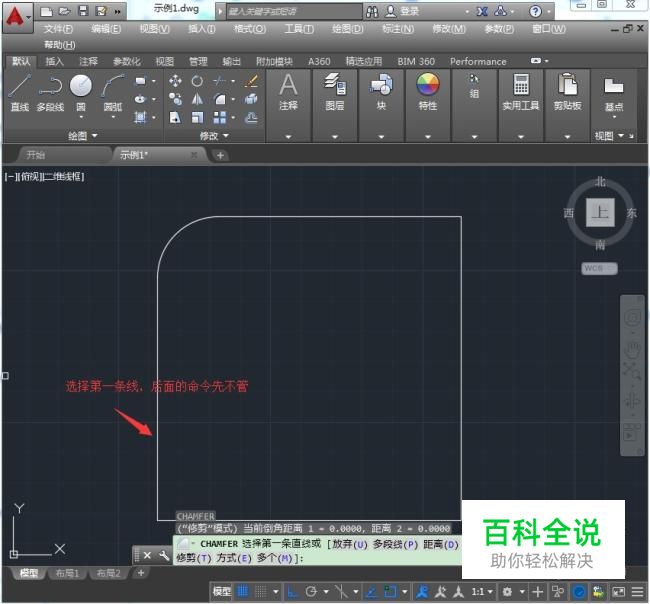Click the command line customize wrench icon

pos(164,555)
